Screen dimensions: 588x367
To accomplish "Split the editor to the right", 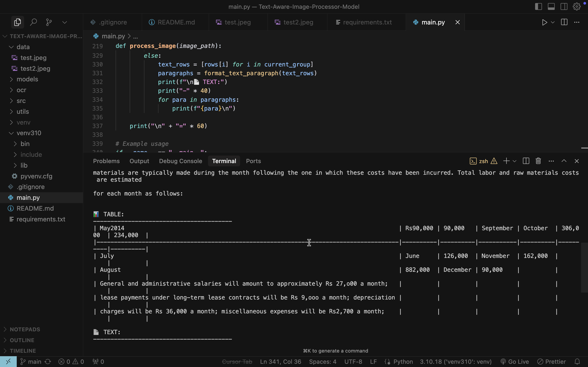I will [564, 22].
